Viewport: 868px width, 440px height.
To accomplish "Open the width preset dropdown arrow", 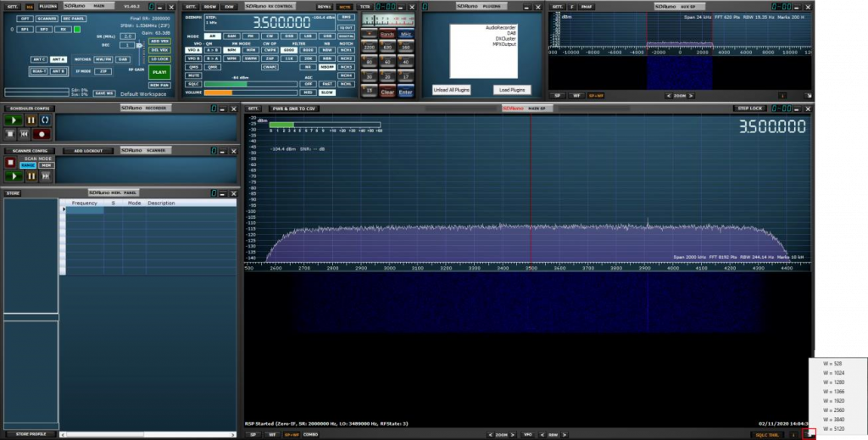I will (810, 434).
